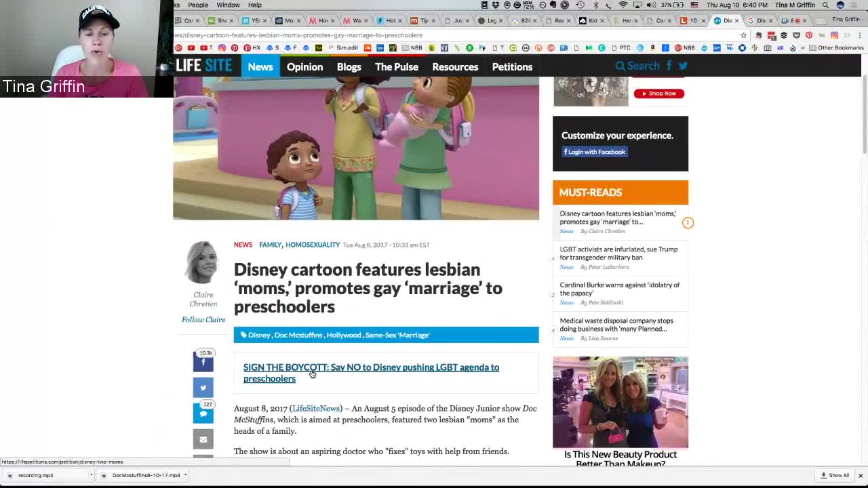Image resolution: width=868 pixels, height=488 pixels.
Task: Open Petitions section
Action: point(512,66)
